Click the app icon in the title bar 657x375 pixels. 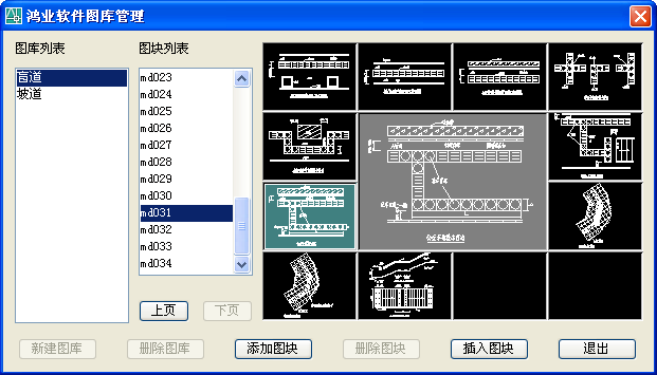(13, 16)
